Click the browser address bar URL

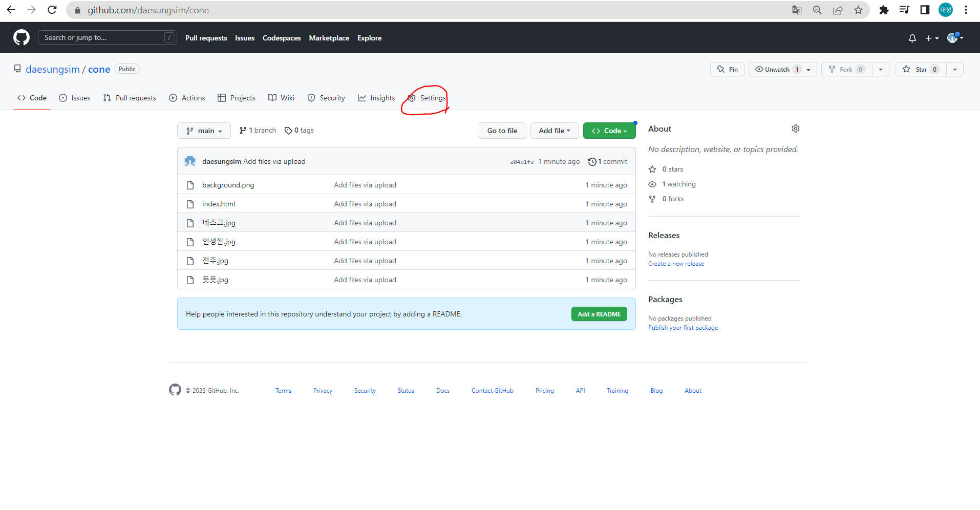tap(148, 10)
